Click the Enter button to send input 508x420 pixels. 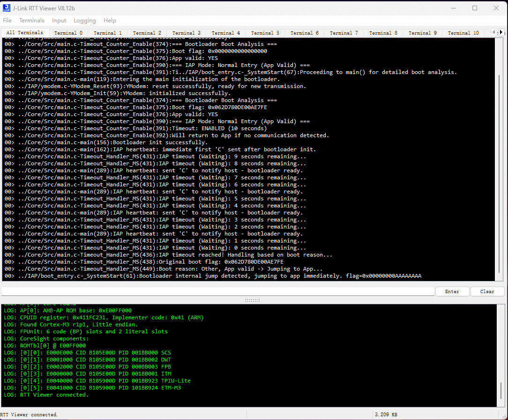452,292
